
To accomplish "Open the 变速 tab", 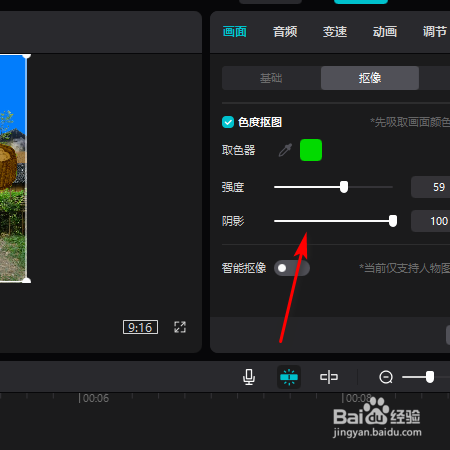I will coord(335,32).
